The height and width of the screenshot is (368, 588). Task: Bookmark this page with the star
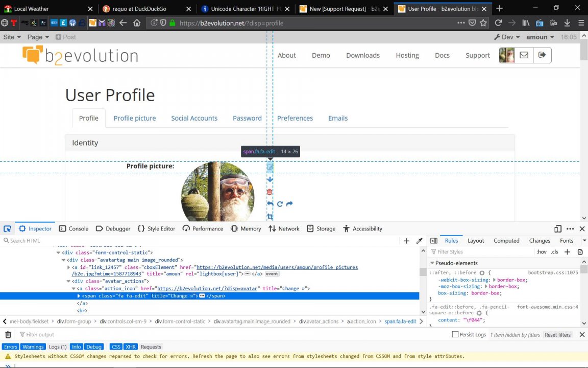click(483, 23)
